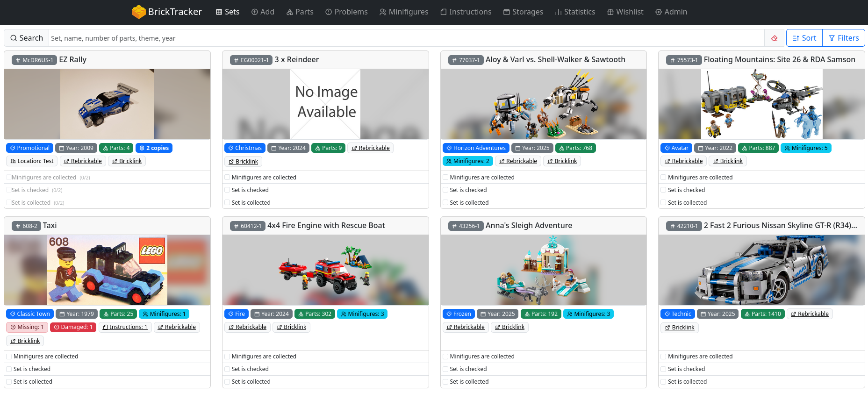Tick 'Minifigures are collected' on Taxi set
The image size is (868, 393).
point(9,357)
